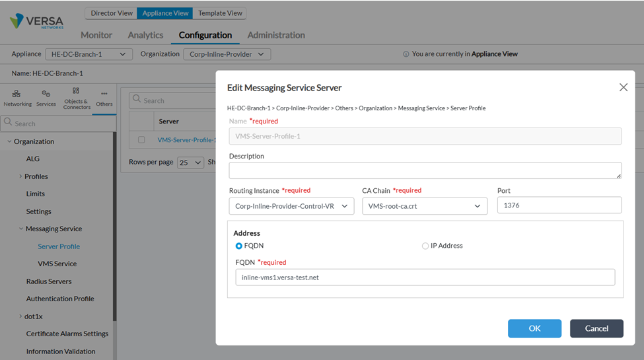Switch to Appliance View tab
Image resolution: width=644 pixels, height=360 pixels.
pos(165,13)
